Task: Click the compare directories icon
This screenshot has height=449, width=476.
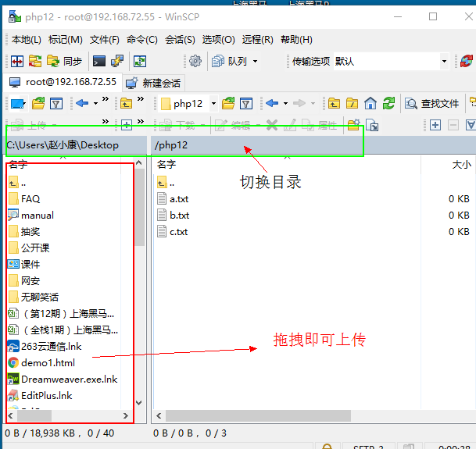Action: click(x=17, y=61)
